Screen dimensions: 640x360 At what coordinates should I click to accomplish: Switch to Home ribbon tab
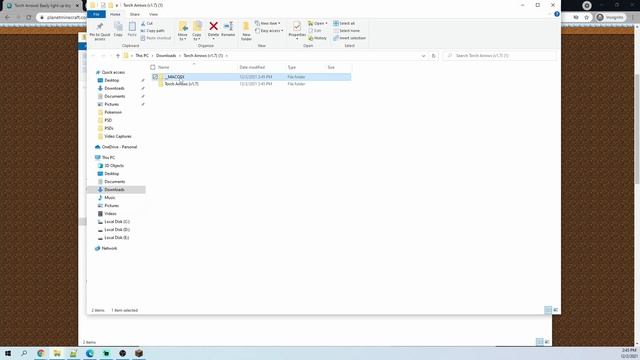(115, 14)
